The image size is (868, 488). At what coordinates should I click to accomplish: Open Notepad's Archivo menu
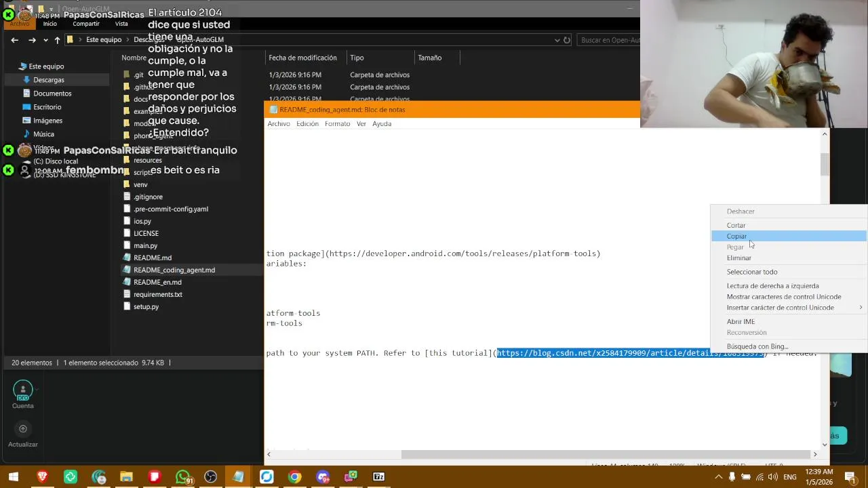point(278,123)
